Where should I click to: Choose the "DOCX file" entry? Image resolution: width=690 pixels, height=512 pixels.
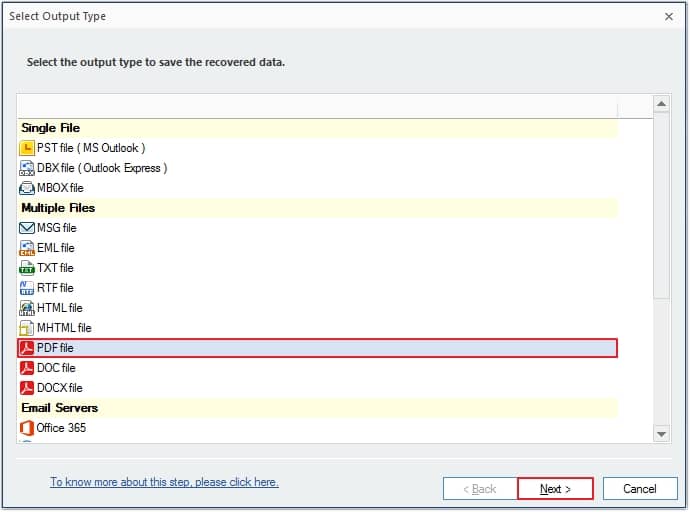(318, 388)
